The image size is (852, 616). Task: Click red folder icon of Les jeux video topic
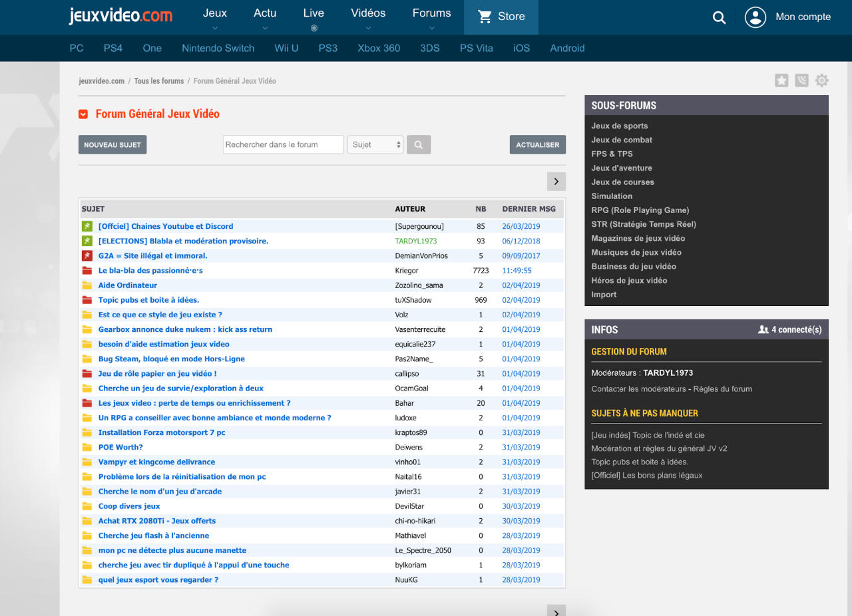pyautogui.click(x=87, y=403)
